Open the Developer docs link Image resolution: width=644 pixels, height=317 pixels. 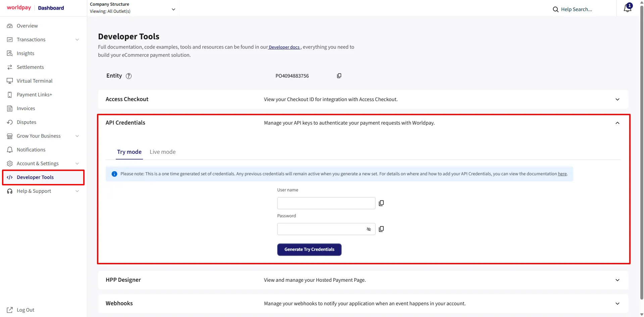284,47
